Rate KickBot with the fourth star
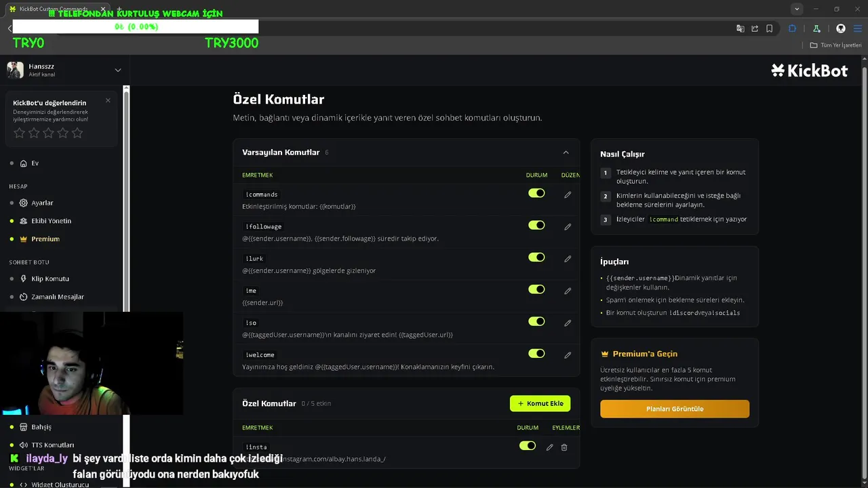The image size is (868, 488). coord(63,133)
